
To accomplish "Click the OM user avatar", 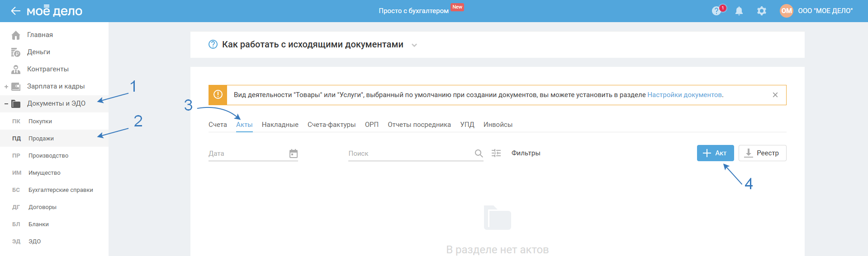I will click(x=787, y=11).
